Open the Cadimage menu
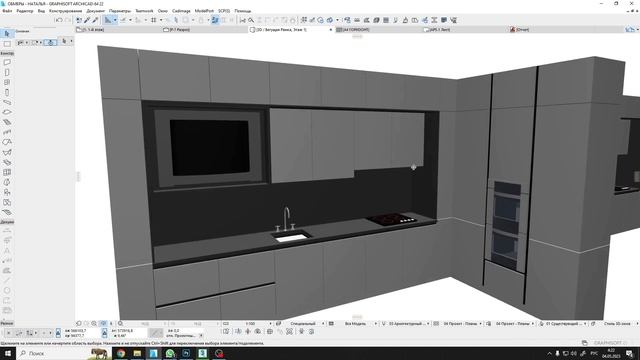Screen dimensions: 640x360 tap(181, 11)
